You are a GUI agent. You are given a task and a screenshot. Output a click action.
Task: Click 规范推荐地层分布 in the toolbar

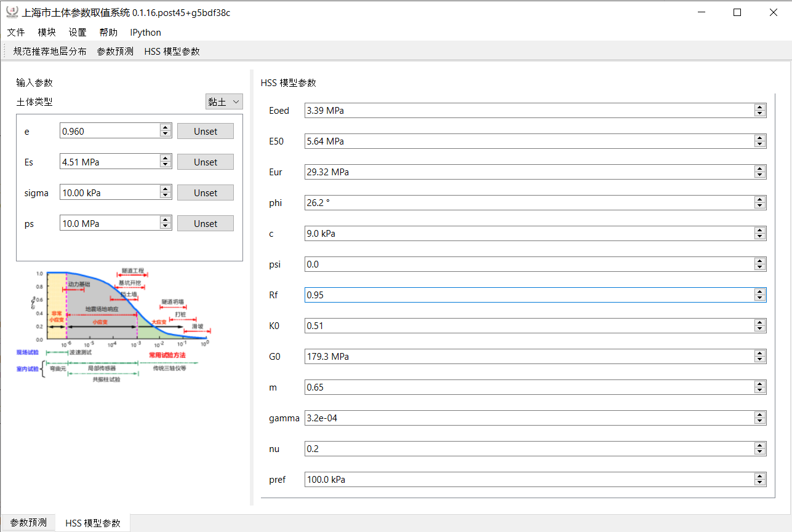pyautogui.click(x=50, y=52)
